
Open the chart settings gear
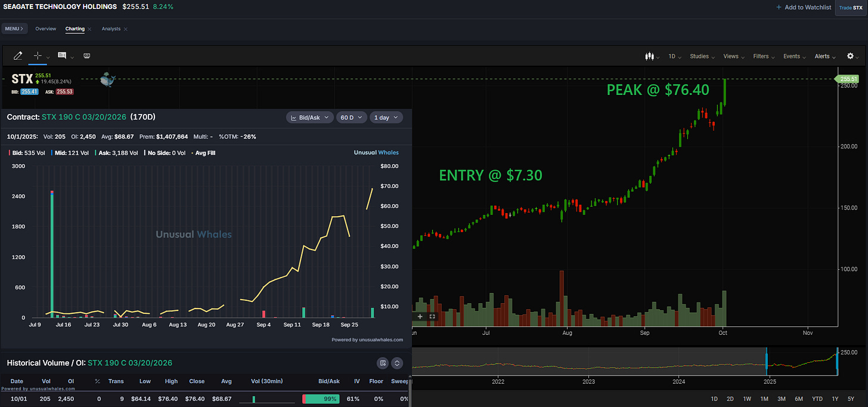850,56
